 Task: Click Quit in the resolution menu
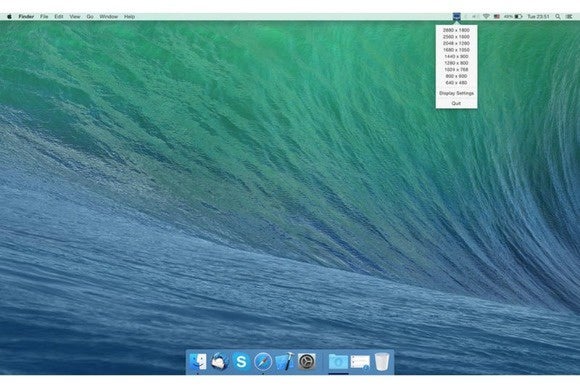coord(456,103)
